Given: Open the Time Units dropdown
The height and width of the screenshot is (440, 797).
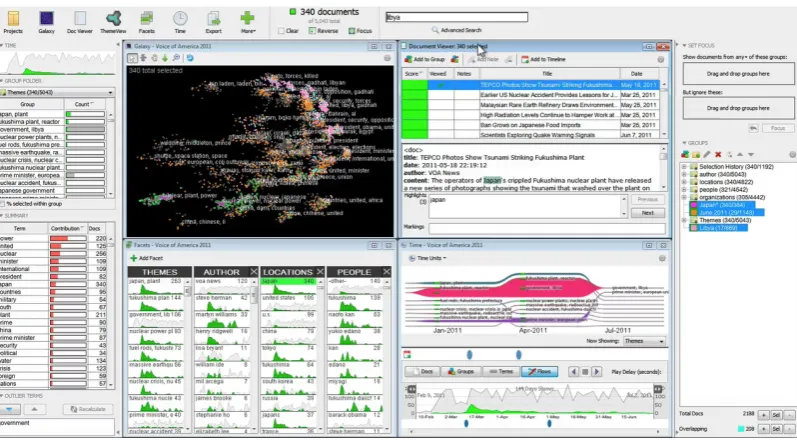Looking at the screenshot, I should coord(428,258).
